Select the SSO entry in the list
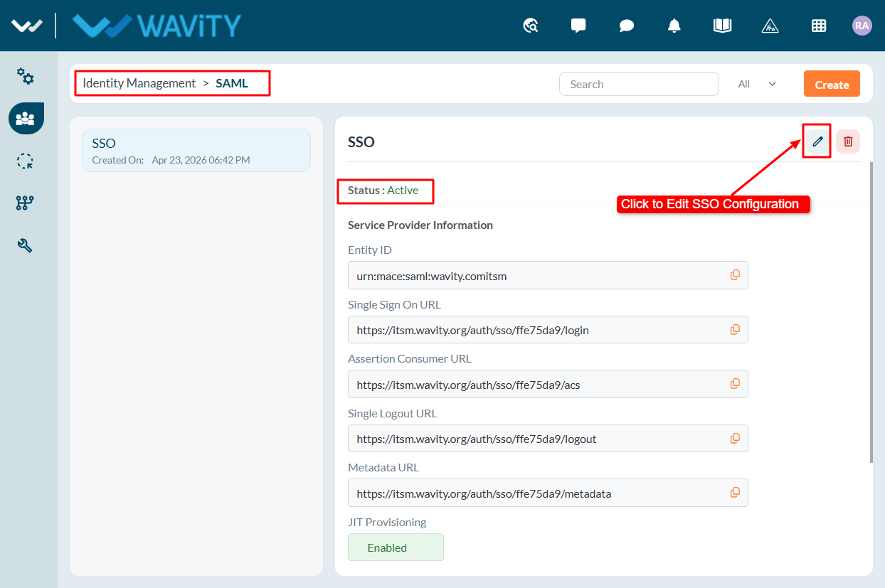 pyautogui.click(x=196, y=150)
